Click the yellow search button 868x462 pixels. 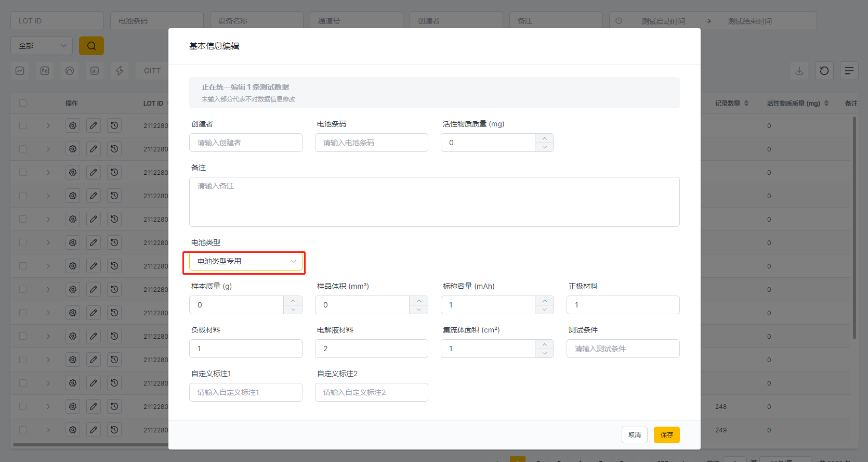pos(91,46)
